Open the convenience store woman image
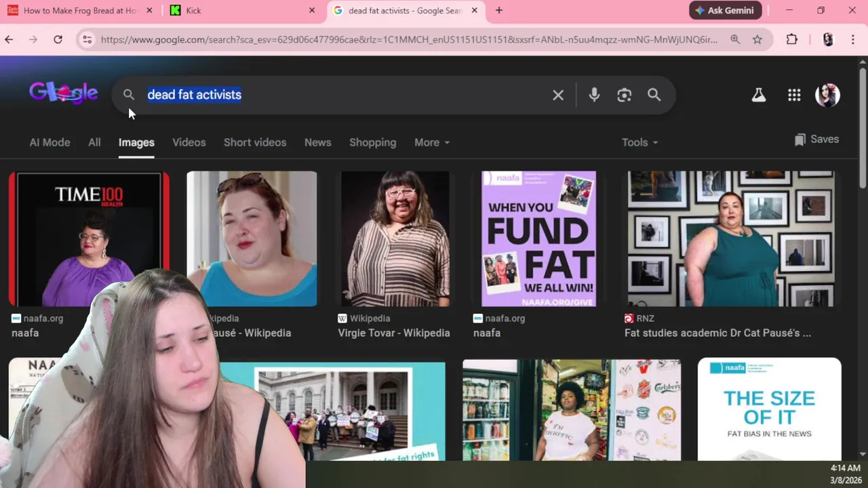The image size is (868, 488). (x=572, y=410)
